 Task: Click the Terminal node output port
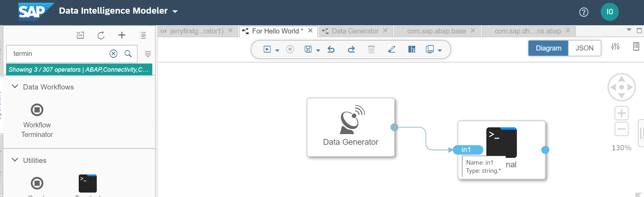coord(545,150)
